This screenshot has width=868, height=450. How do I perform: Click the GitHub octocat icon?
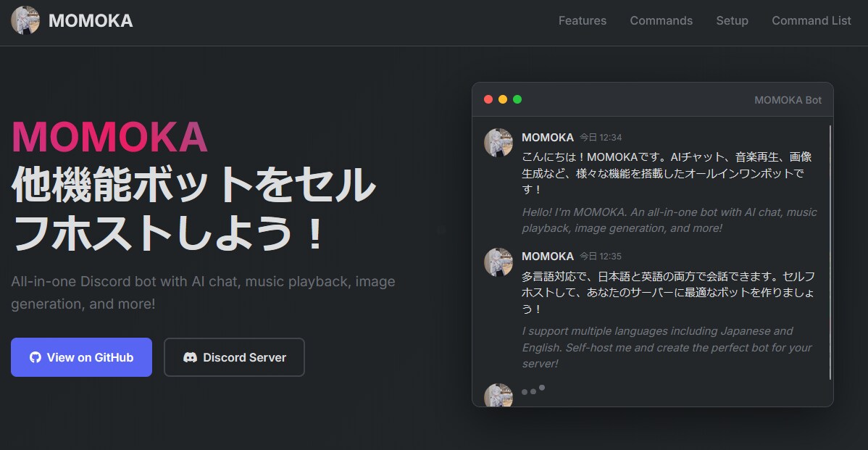[36, 357]
